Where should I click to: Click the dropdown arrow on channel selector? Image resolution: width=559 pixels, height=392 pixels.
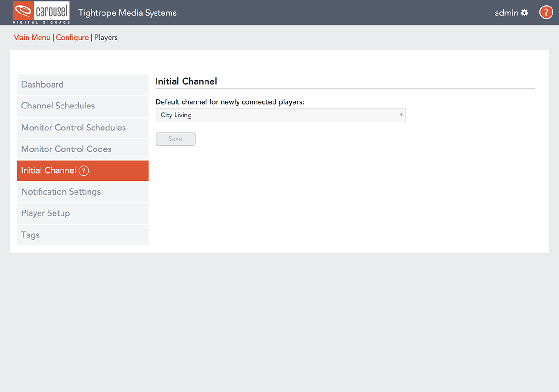point(401,115)
